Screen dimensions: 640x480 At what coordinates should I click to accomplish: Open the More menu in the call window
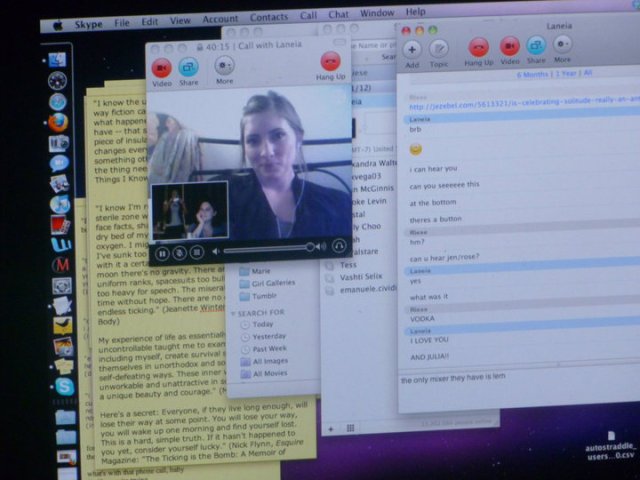pyautogui.click(x=224, y=66)
